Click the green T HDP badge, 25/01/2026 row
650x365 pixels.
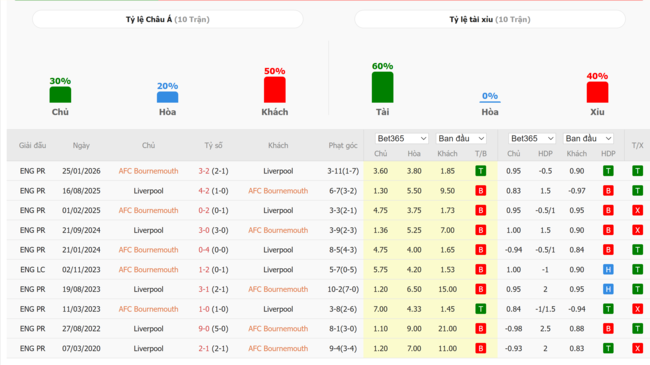(x=608, y=171)
